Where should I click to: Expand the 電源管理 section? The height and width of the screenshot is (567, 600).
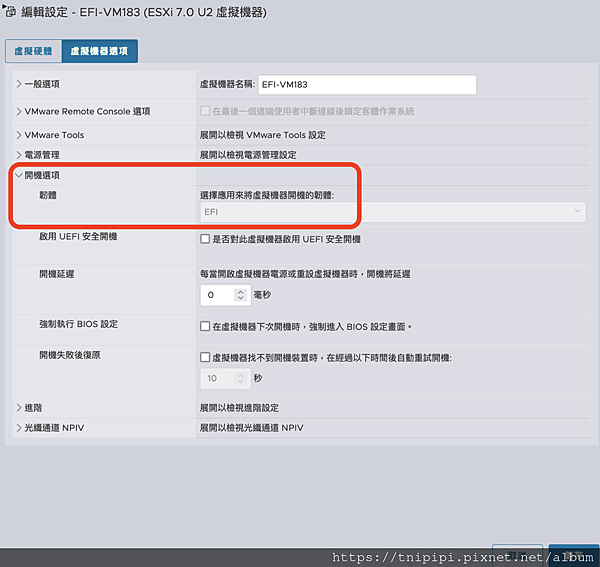pos(18,155)
